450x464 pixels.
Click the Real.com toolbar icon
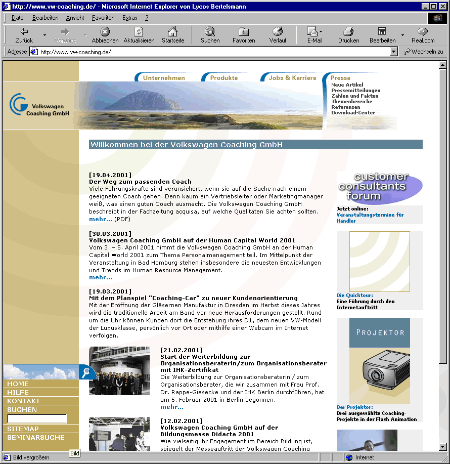[423, 32]
